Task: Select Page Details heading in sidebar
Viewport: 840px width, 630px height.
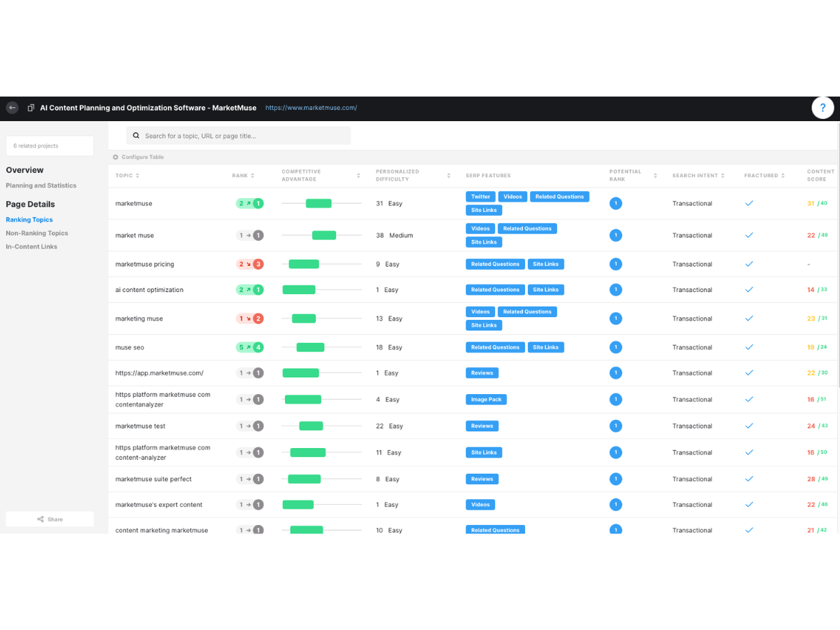Action: coord(30,204)
